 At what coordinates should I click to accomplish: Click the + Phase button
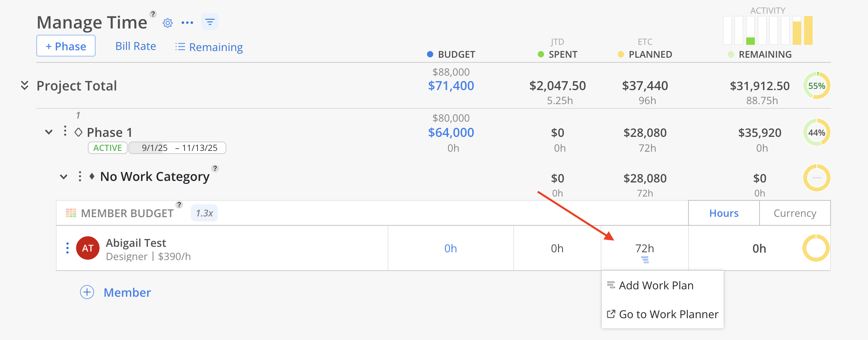point(66,46)
